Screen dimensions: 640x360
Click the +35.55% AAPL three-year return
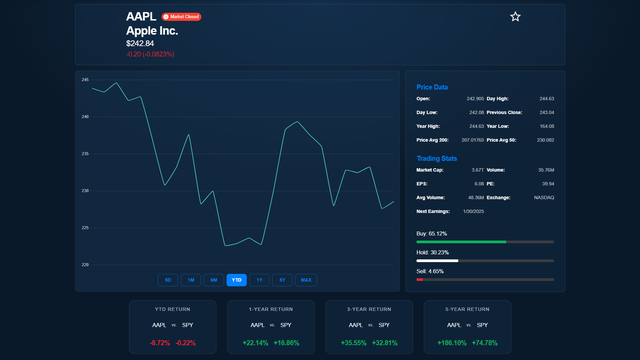[353, 343]
